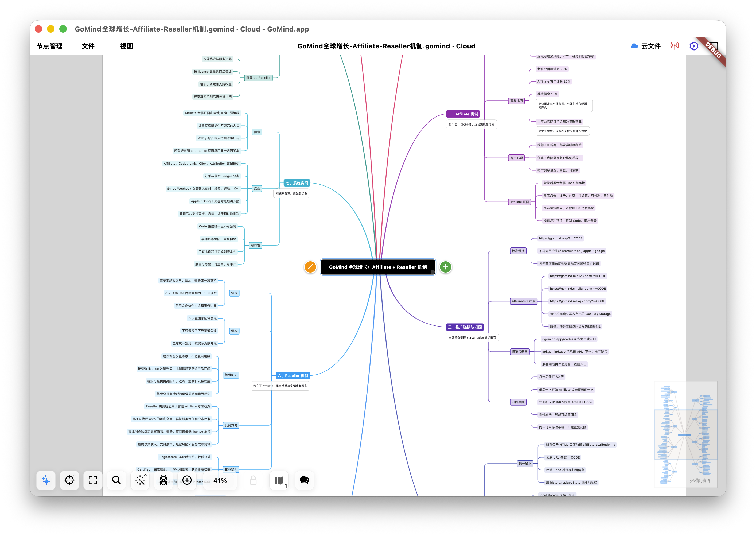This screenshot has width=756, height=536.
Task: Click the https://gomind.min123.com/?r=CODE node
Action: [x=578, y=276]
